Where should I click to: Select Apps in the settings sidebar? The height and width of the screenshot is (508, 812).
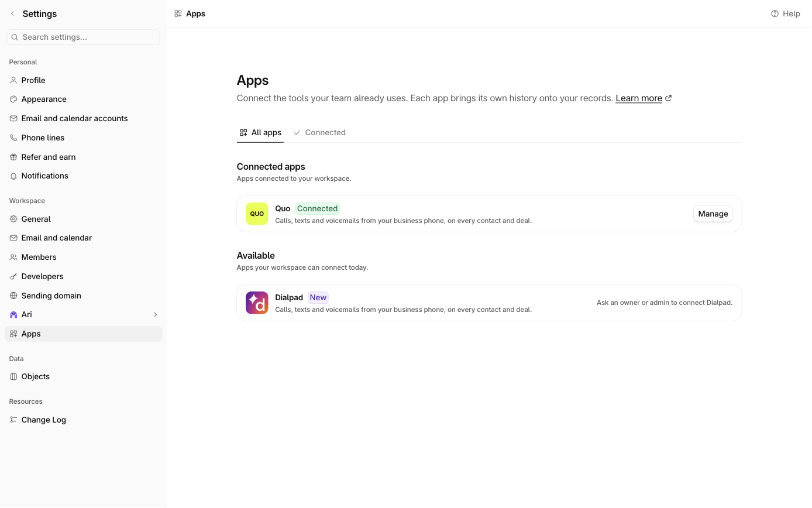click(83, 334)
